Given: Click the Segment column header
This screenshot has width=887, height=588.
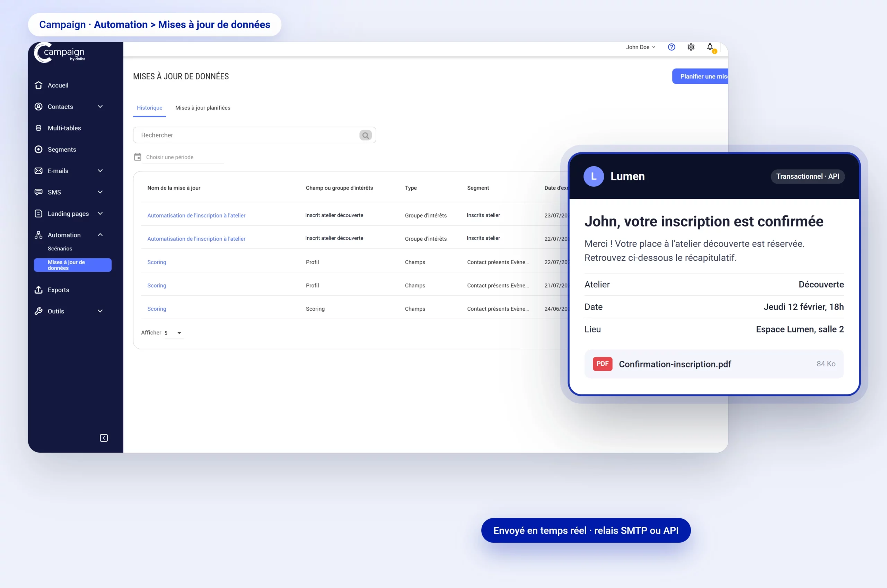Looking at the screenshot, I should click(478, 188).
